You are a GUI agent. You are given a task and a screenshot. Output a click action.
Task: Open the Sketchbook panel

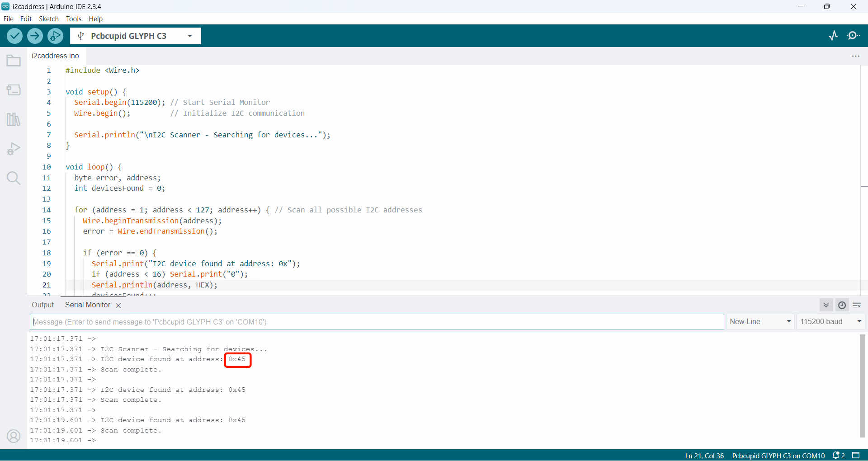13,60
